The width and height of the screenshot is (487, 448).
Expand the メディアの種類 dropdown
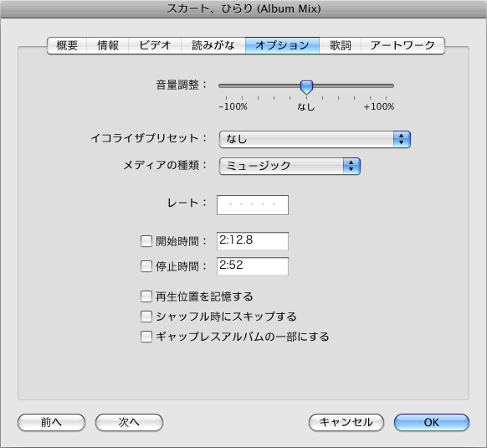[x=290, y=166]
